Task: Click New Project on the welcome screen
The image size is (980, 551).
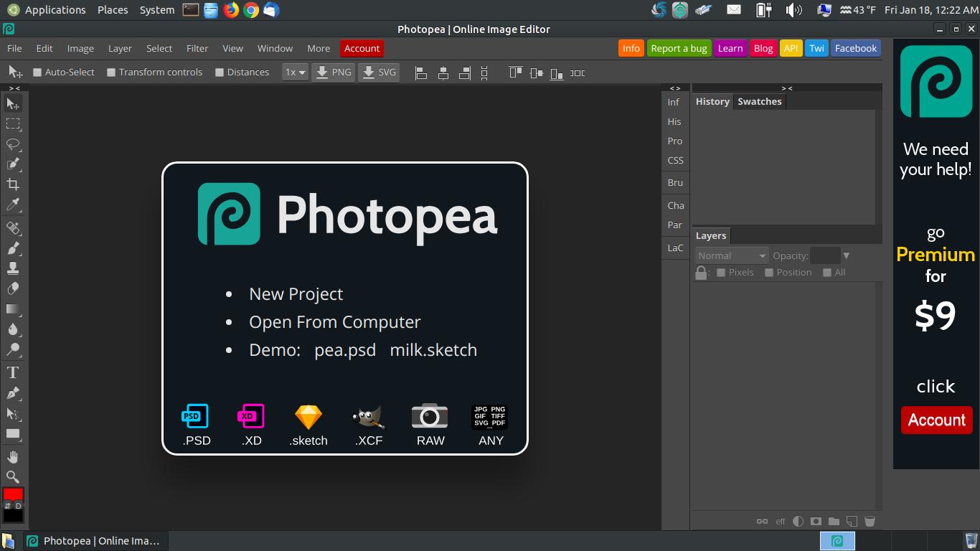Action: pyautogui.click(x=296, y=294)
